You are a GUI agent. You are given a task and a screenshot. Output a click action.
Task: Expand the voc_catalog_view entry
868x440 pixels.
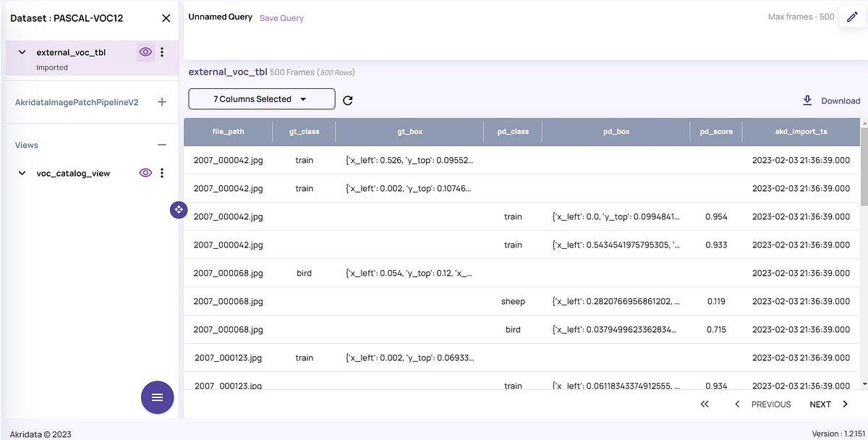tap(22, 172)
